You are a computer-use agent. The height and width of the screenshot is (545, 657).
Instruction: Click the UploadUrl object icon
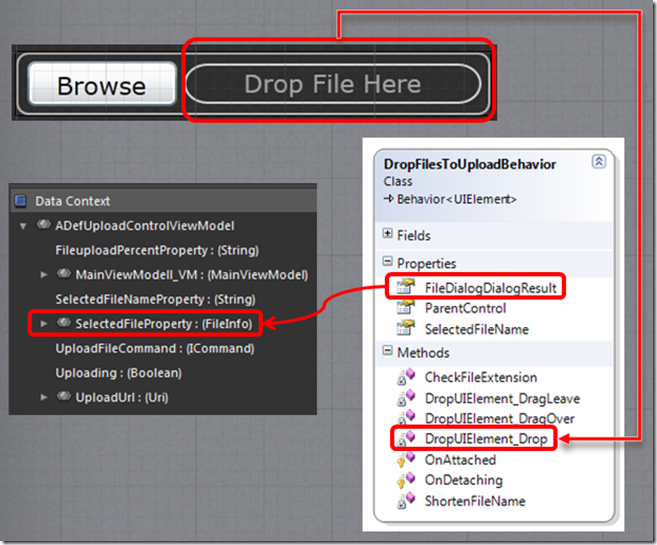tap(64, 396)
